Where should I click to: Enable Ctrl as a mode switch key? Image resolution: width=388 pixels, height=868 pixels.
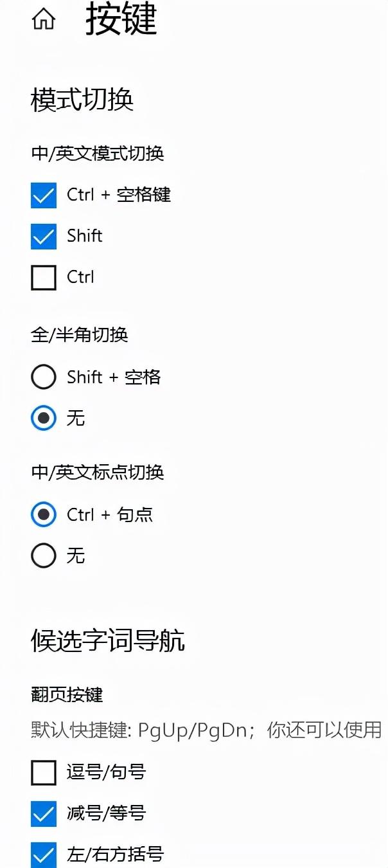pyautogui.click(x=43, y=278)
